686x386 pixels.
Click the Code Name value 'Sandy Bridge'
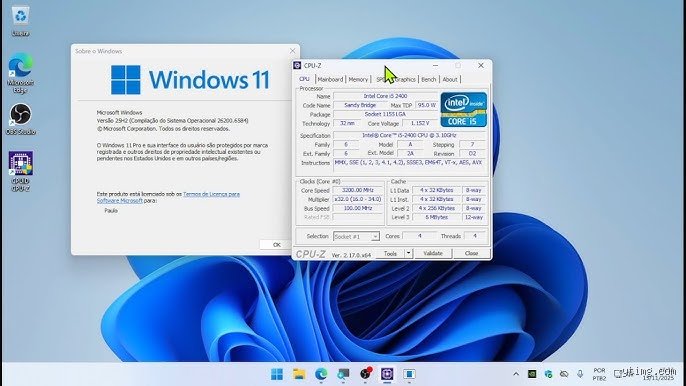pyautogui.click(x=360, y=105)
